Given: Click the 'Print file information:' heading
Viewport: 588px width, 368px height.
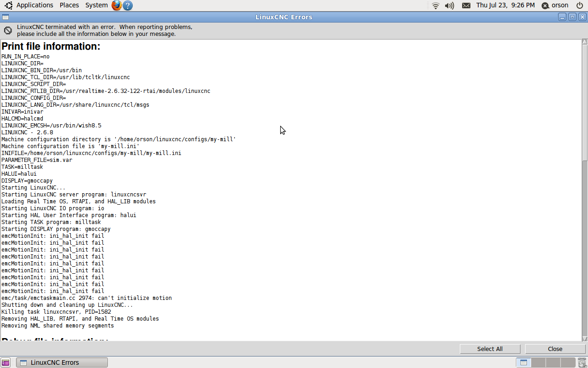Looking at the screenshot, I should click(51, 46).
